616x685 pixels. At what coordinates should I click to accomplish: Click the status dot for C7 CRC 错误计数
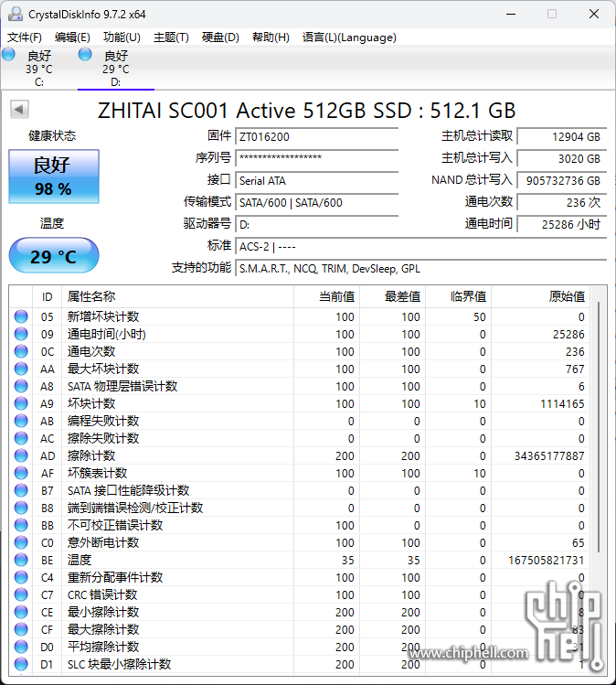[21, 594]
